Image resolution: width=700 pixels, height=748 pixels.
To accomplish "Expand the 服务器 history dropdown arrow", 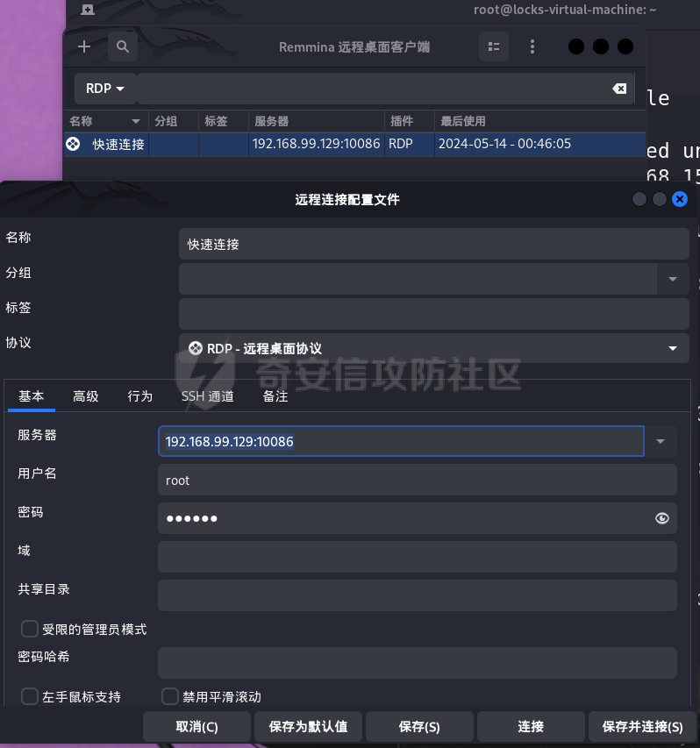I will [x=661, y=441].
